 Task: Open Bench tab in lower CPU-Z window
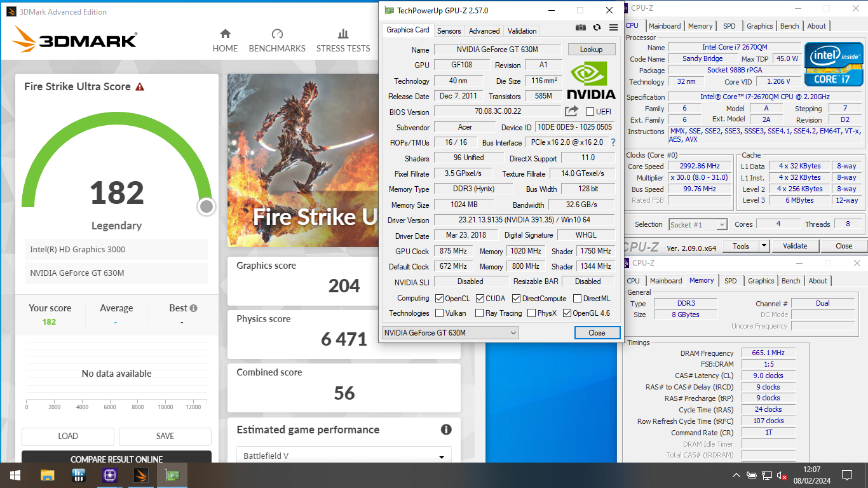[791, 281]
